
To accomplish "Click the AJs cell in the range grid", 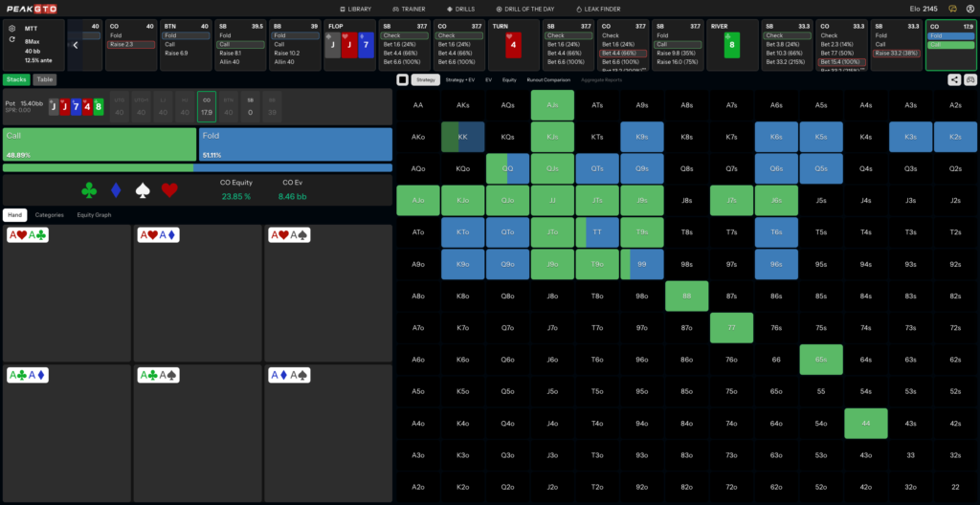I will (x=552, y=105).
